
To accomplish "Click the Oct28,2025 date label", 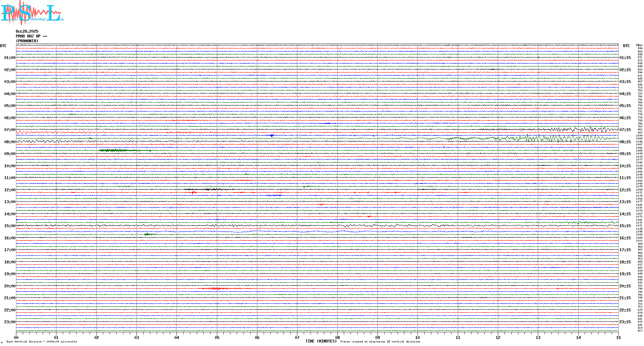I will pos(27,31).
